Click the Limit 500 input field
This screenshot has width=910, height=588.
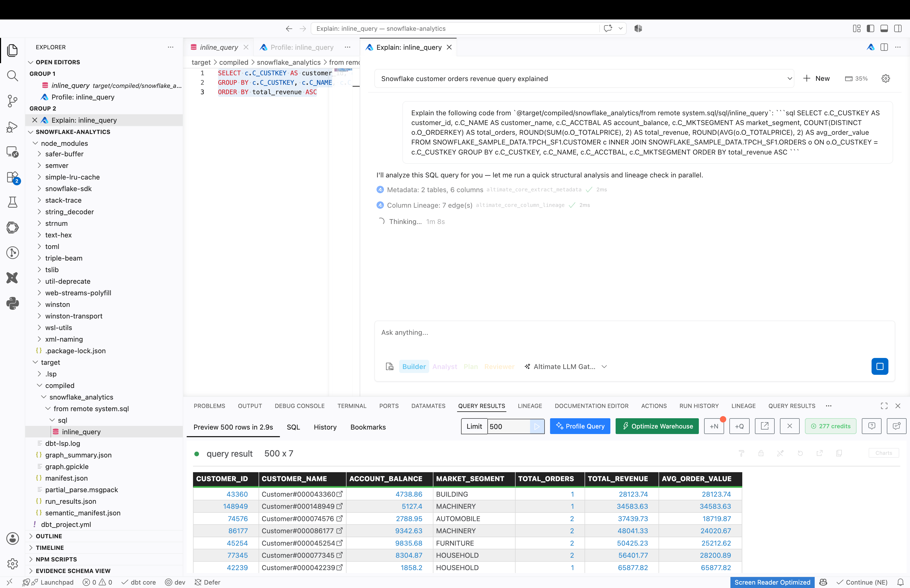click(509, 426)
